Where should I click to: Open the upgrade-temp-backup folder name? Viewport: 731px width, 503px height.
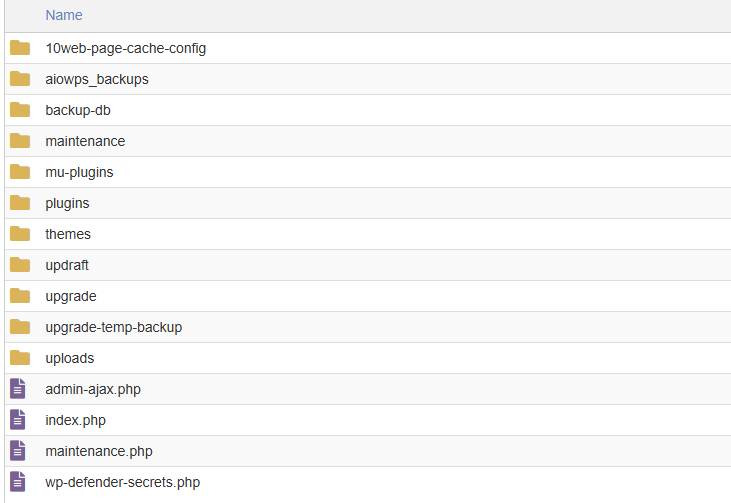(113, 327)
